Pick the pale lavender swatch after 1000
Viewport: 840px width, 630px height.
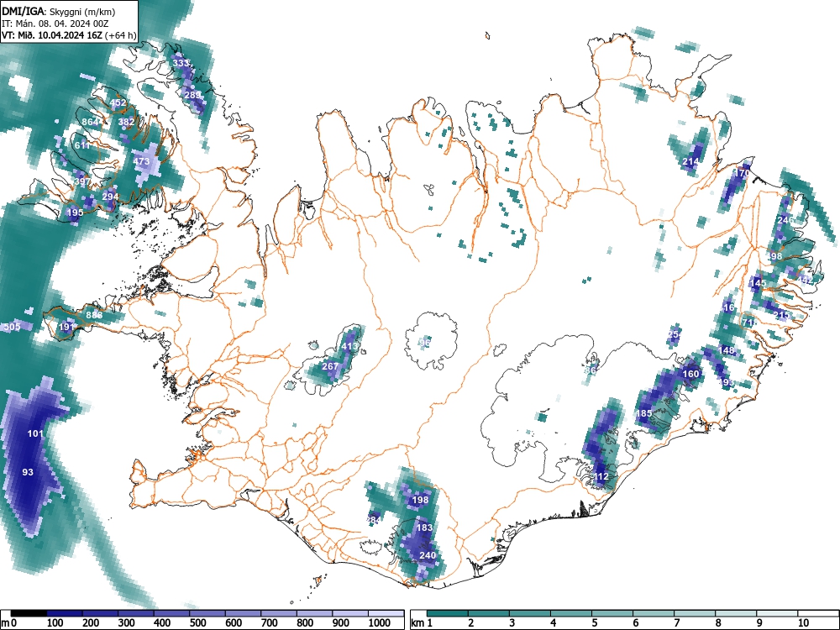pyautogui.click(x=386, y=613)
